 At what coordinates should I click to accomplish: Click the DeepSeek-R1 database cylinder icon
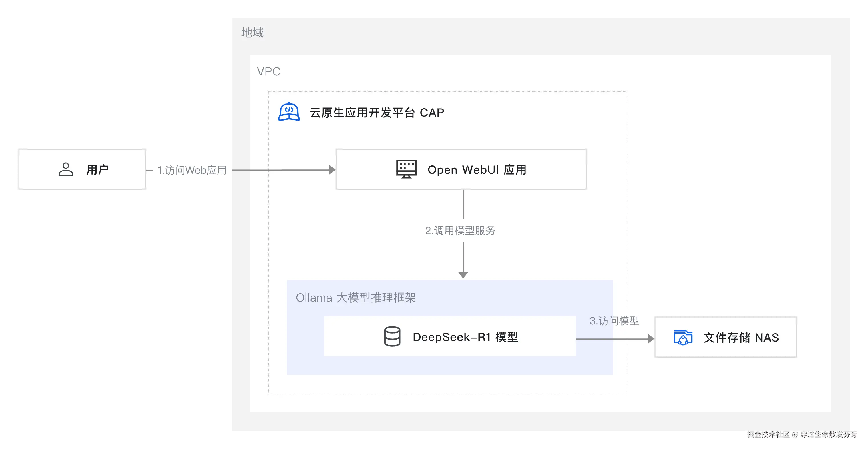(392, 336)
